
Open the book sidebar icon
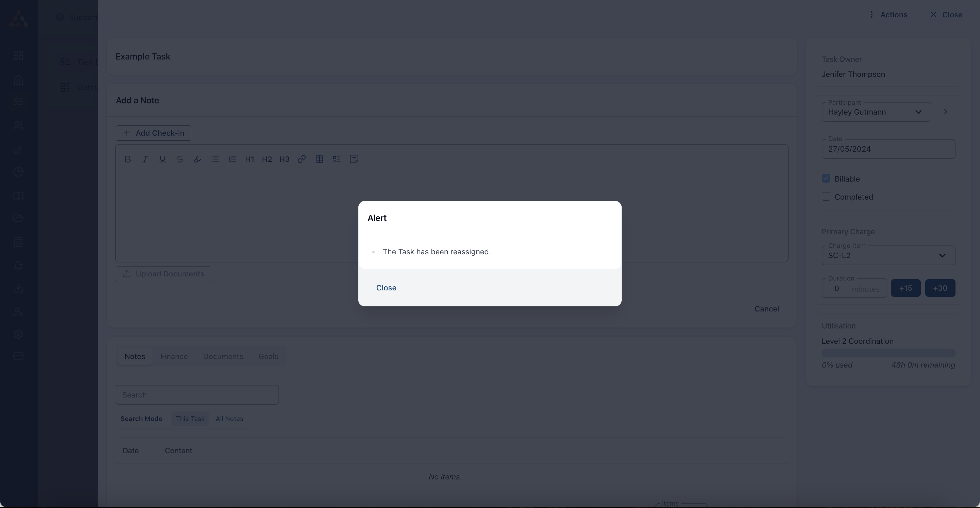click(x=18, y=196)
